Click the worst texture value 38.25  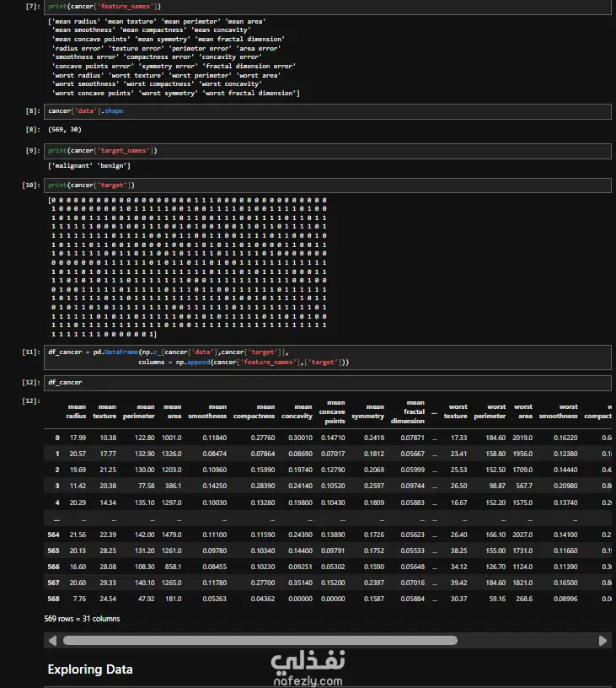point(458,551)
